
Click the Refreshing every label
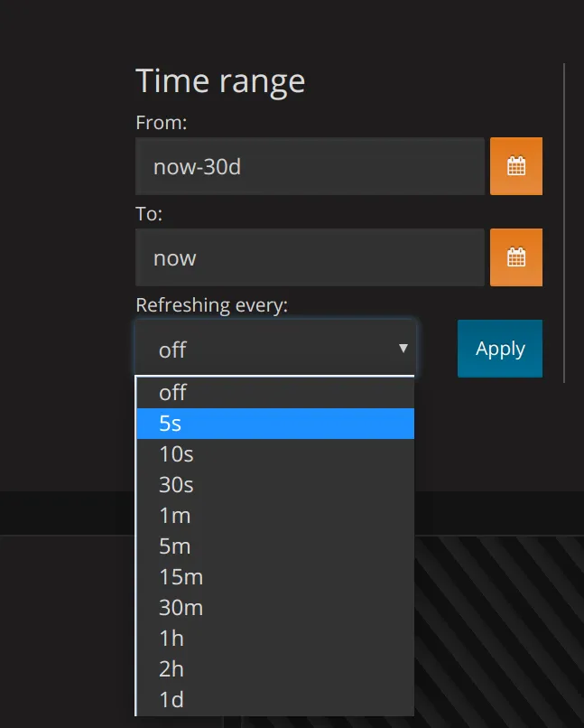211,305
